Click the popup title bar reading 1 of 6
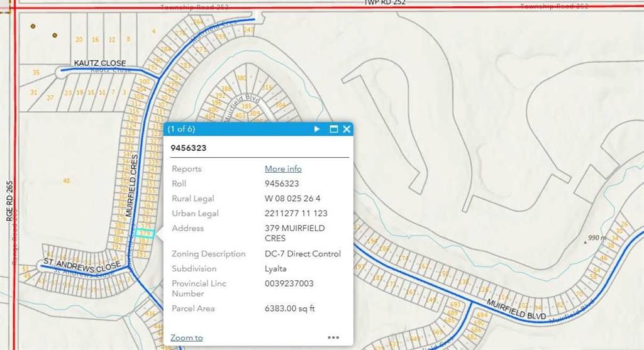644x350 pixels. tap(239, 129)
